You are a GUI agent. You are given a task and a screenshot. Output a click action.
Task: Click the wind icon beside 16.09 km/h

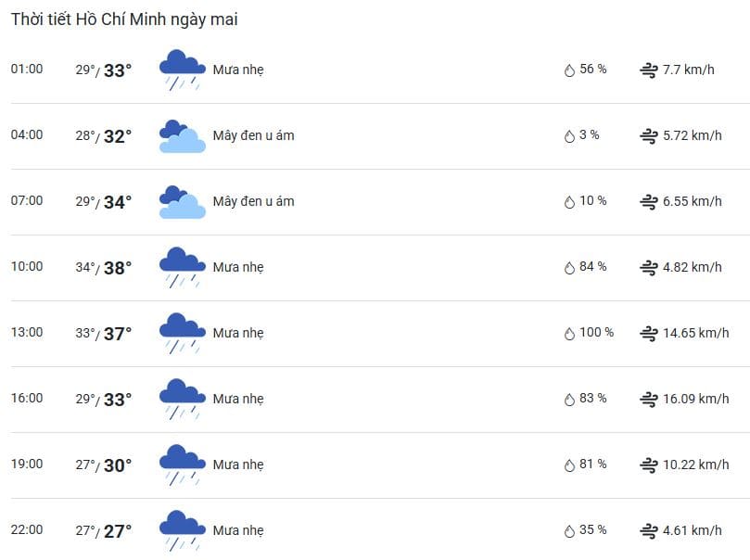coord(649,400)
